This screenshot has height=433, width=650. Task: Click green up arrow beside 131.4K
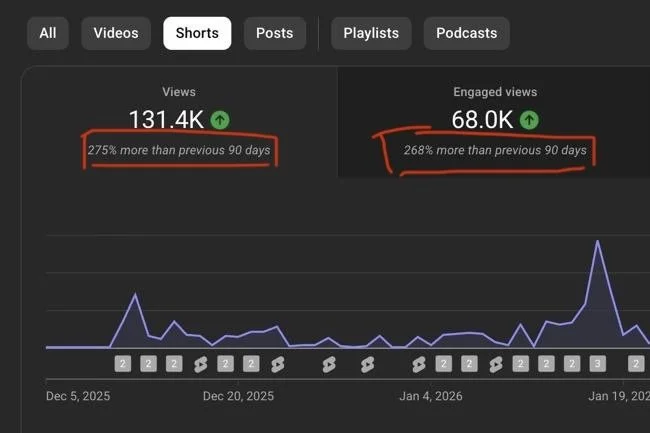coord(220,120)
